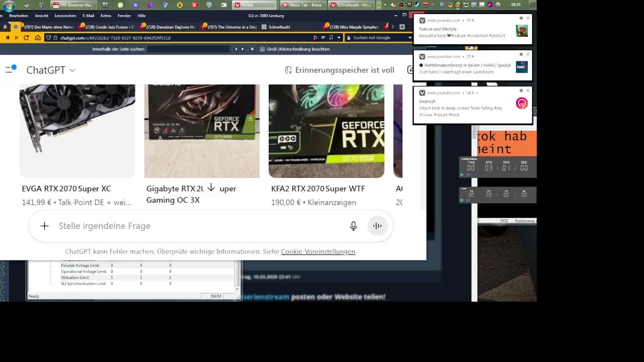Dismiss the Nature and lifestyle notification

click(528, 18)
